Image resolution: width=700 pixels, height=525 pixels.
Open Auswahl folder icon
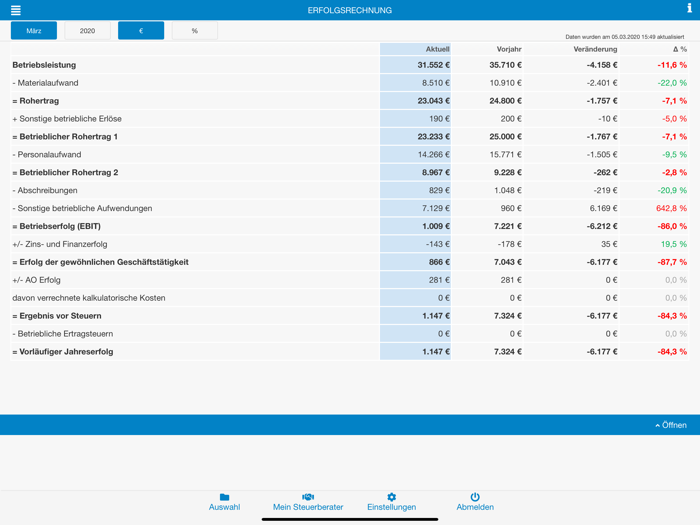pyautogui.click(x=224, y=497)
